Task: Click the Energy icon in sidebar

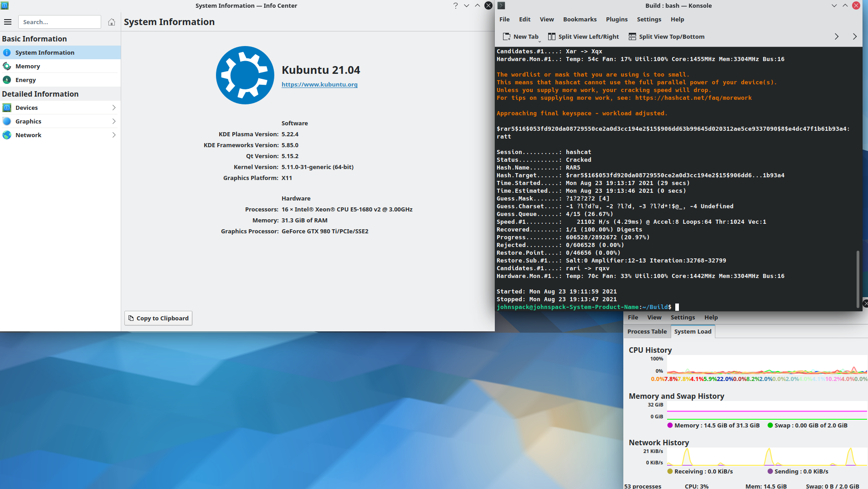Action: tap(7, 80)
